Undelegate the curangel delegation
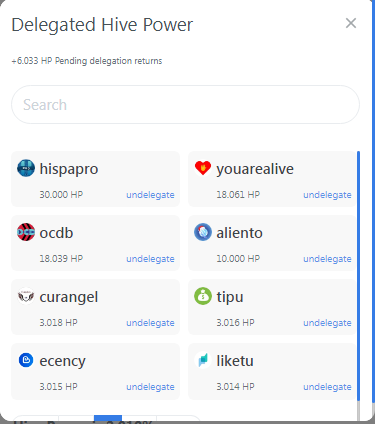Image resolution: width=375 pixels, height=424 pixels. 150,323
